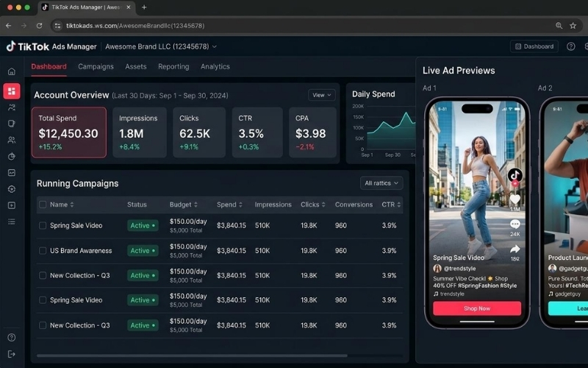Open the Analytics tab

(215, 66)
